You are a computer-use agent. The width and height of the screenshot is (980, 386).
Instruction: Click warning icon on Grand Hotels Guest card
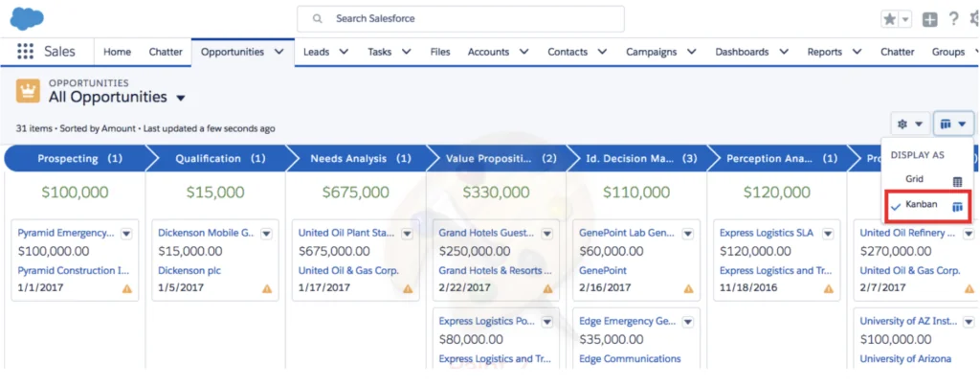coord(548,289)
